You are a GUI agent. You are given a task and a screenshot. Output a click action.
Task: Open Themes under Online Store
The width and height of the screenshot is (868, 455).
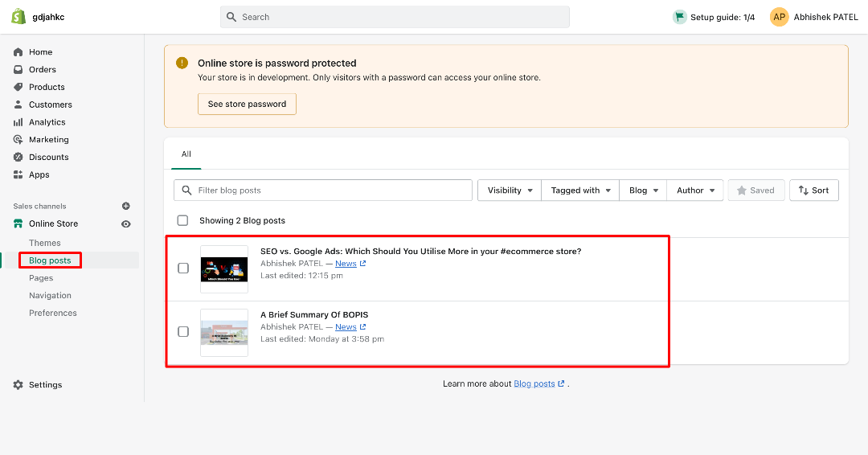tap(45, 243)
